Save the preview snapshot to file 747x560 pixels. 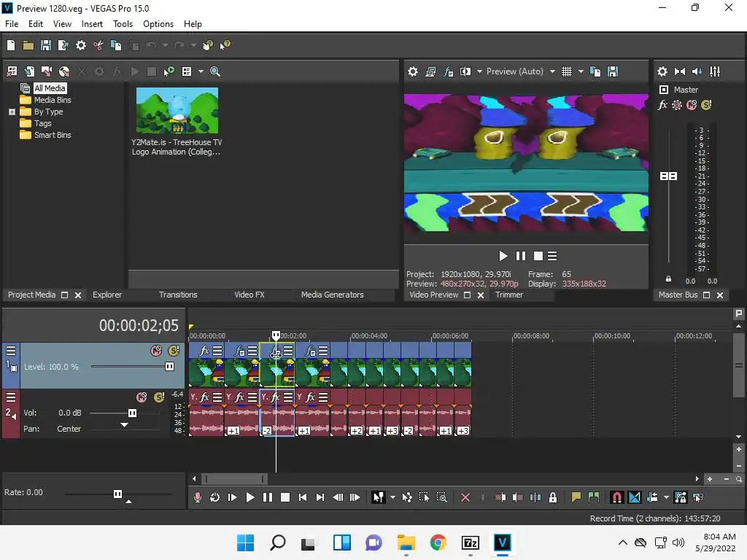point(613,71)
